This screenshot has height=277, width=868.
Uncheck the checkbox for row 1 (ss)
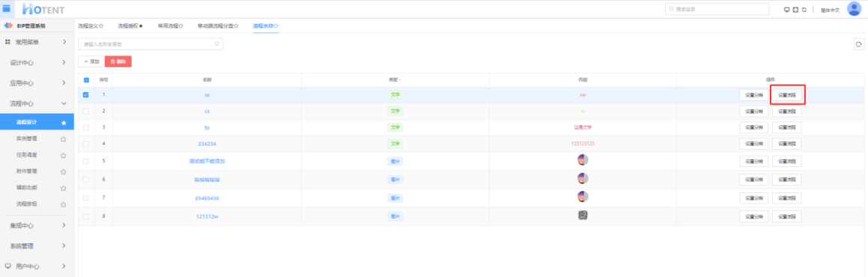coord(85,94)
